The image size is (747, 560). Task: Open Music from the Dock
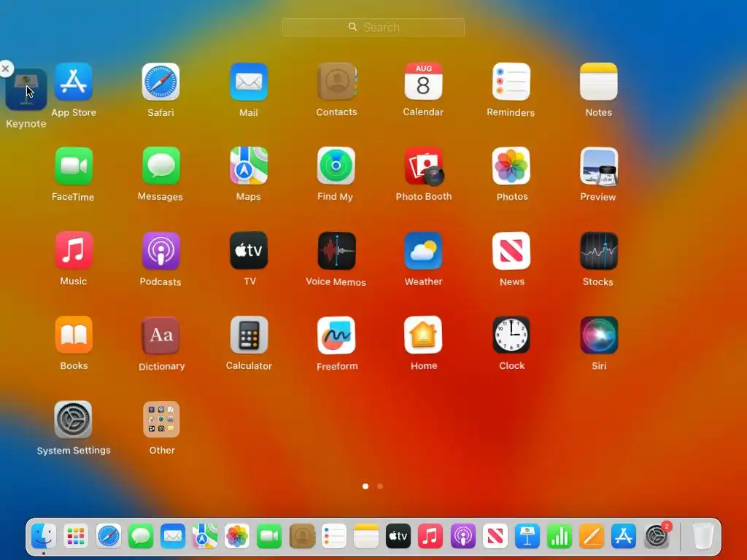click(430, 536)
